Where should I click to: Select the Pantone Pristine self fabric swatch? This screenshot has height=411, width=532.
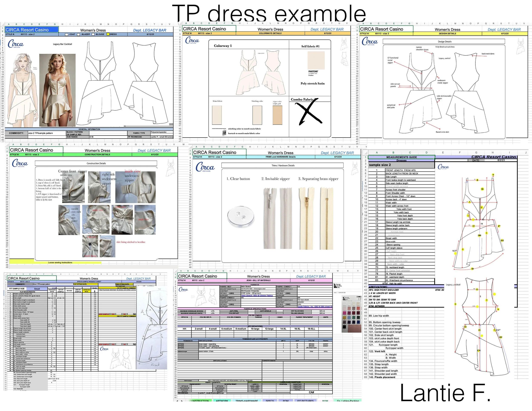316,60
